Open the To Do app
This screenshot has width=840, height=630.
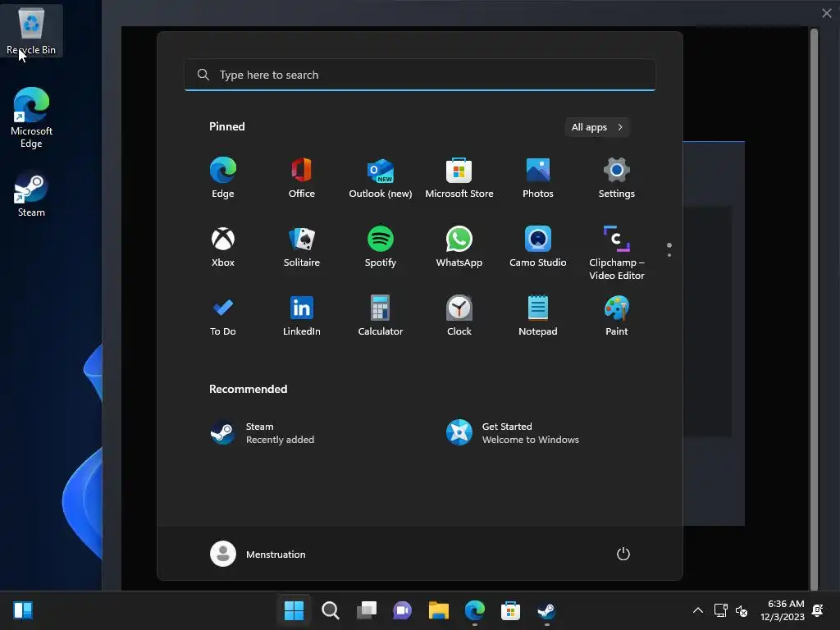tap(223, 316)
